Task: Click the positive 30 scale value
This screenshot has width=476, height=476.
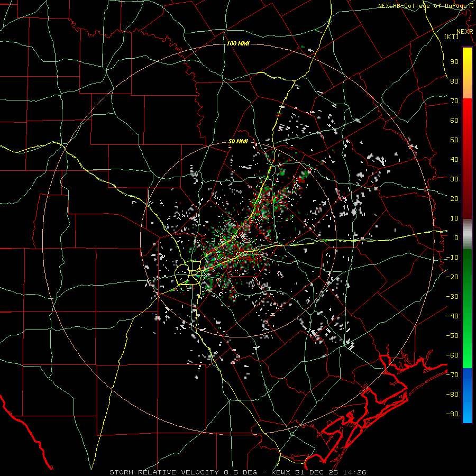Action: tap(454, 179)
